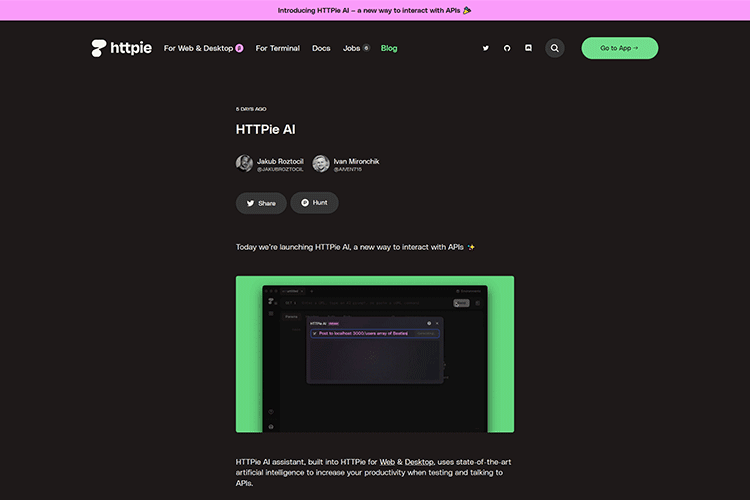
Task: Click the HTTPie AI demo screenshot image
Action: [375, 354]
